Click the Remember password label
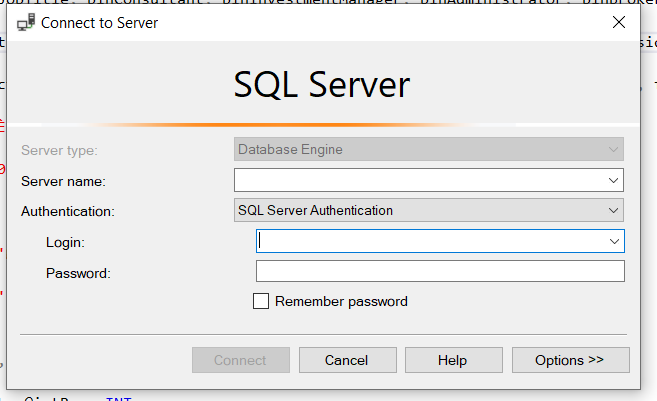Viewport: 657px width, 401px height. point(341,302)
